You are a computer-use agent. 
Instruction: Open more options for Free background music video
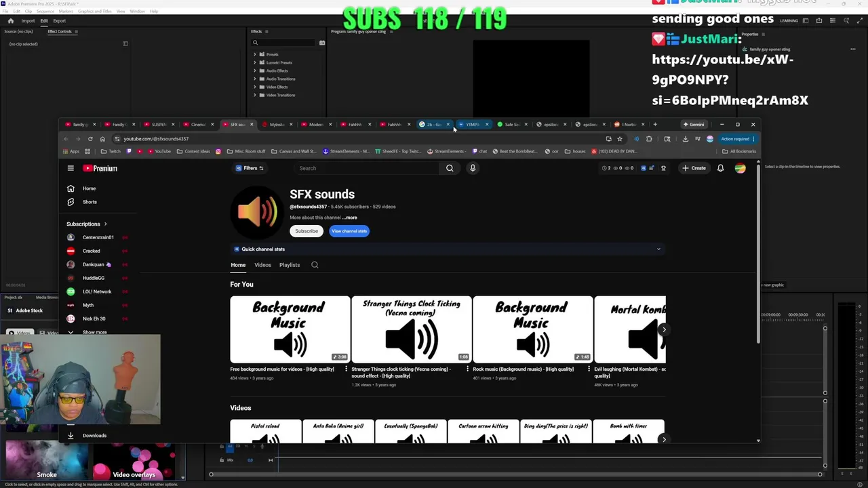click(x=346, y=369)
